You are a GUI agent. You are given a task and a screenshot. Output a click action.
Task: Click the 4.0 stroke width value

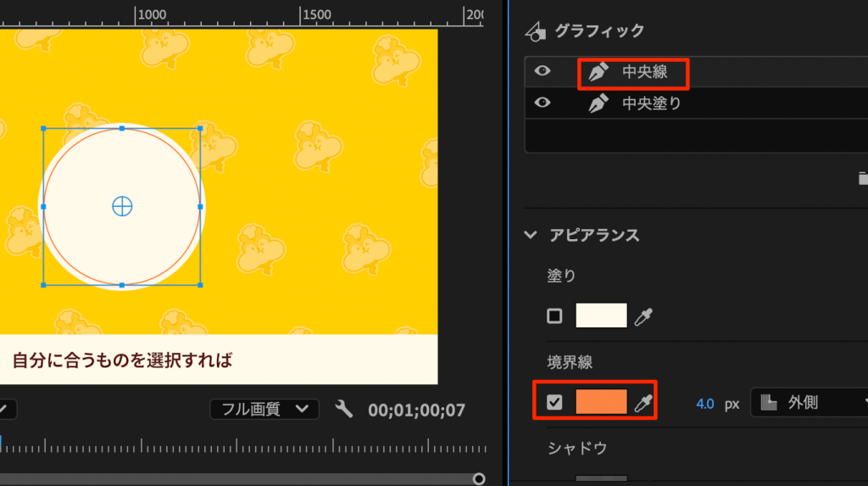pos(704,404)
